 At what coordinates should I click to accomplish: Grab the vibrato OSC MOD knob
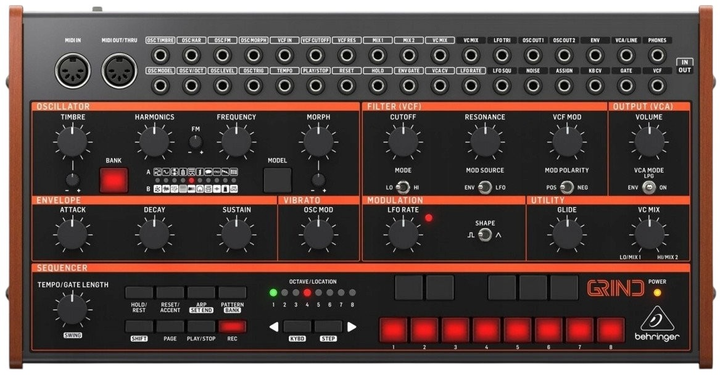tap(318, 235)
